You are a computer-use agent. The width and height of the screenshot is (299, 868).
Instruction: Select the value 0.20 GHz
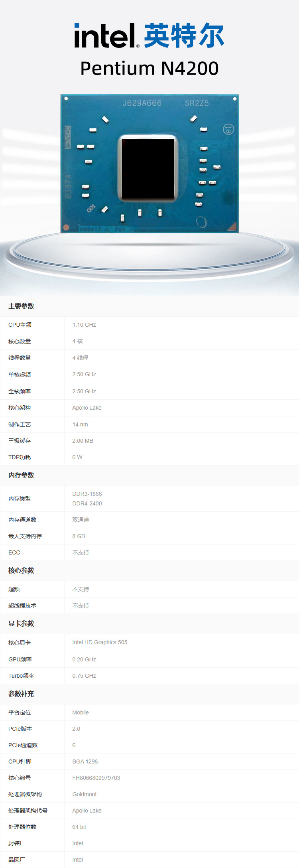(x=84, y=660)
